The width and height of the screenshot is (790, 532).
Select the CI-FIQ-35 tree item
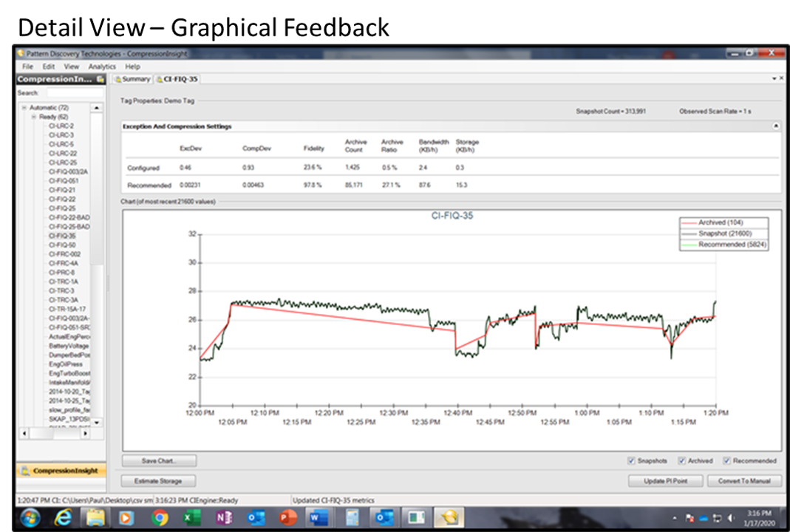point(62,236)
